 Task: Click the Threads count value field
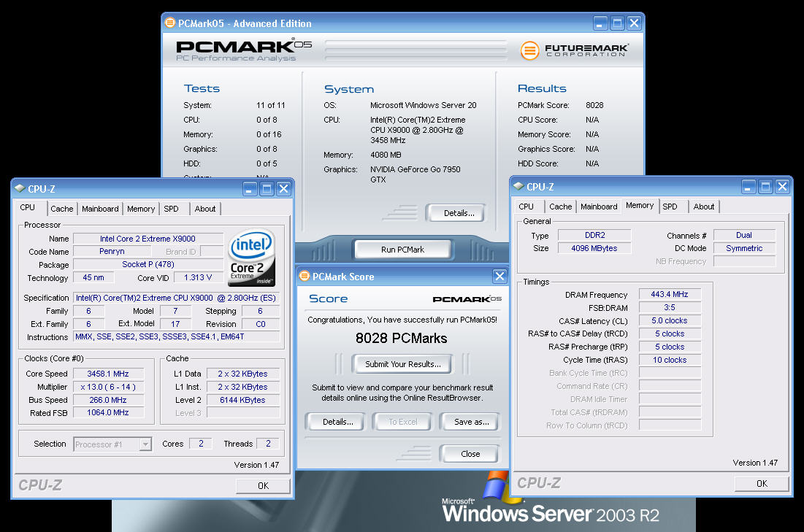coord(268,444)
